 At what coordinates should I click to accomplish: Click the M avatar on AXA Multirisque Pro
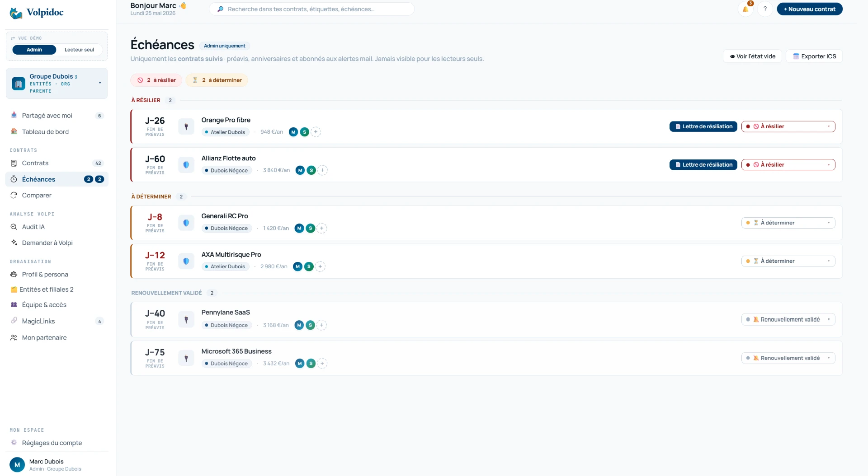(x=297, y=267)
